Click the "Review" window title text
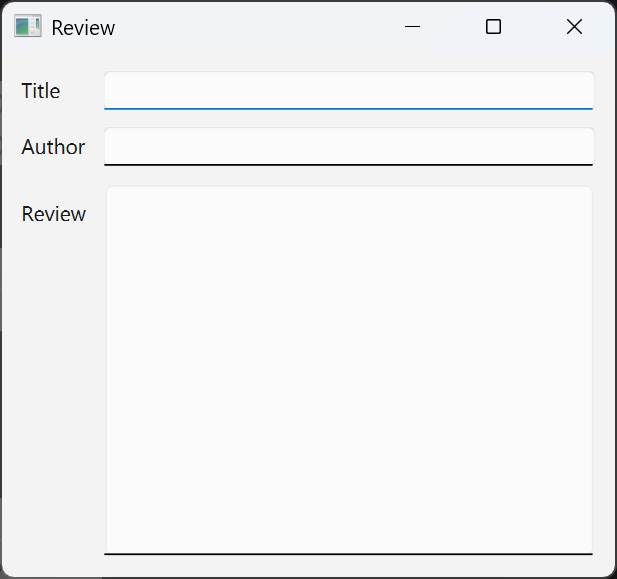The width and height of the screenshot is (617, 579). click(83, 28)
